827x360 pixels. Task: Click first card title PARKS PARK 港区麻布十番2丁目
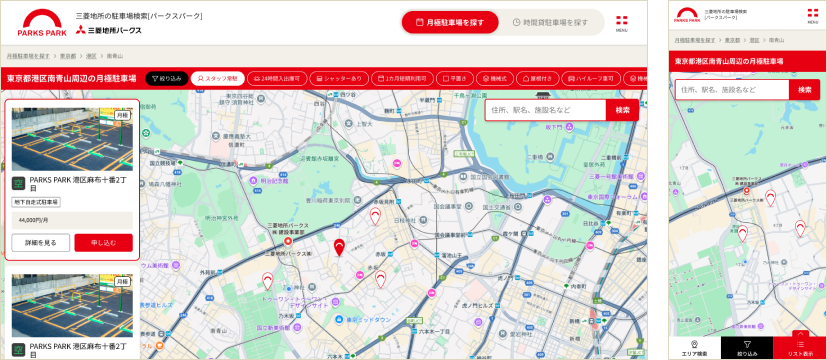click(x=78, y=183)
